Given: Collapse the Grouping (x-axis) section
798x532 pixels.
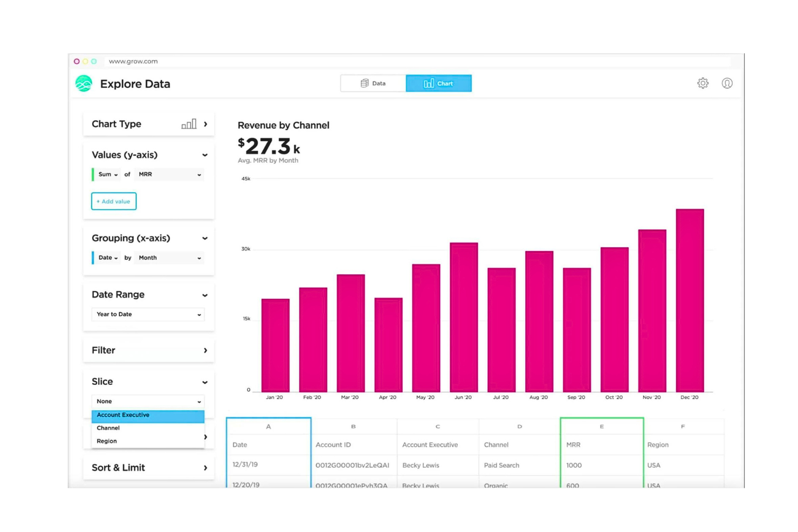Looking at the screenshot, I should [x=205, y=238].
